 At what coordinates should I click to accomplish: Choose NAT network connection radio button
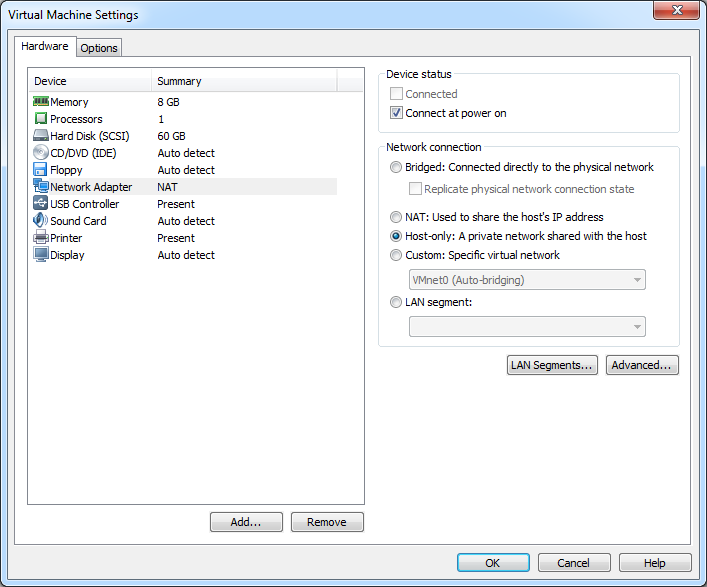pyautogui.click(x=397, y=217)
